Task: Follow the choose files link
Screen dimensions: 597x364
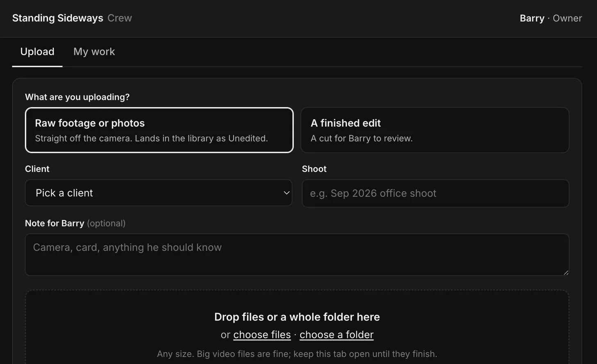Action: tap(262, 334)
